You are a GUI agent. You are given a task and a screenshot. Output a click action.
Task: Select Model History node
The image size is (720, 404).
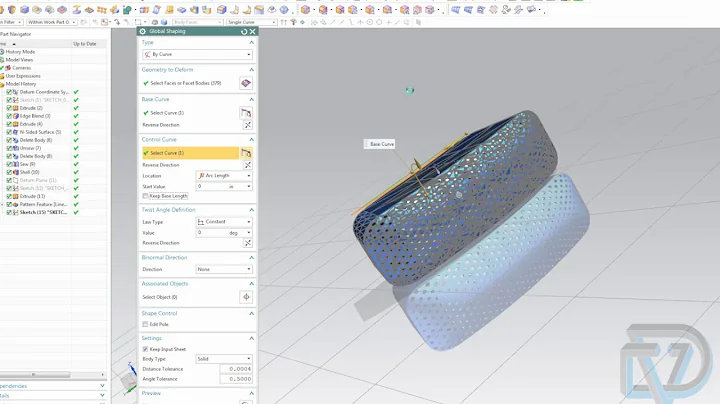click(21, 84)
